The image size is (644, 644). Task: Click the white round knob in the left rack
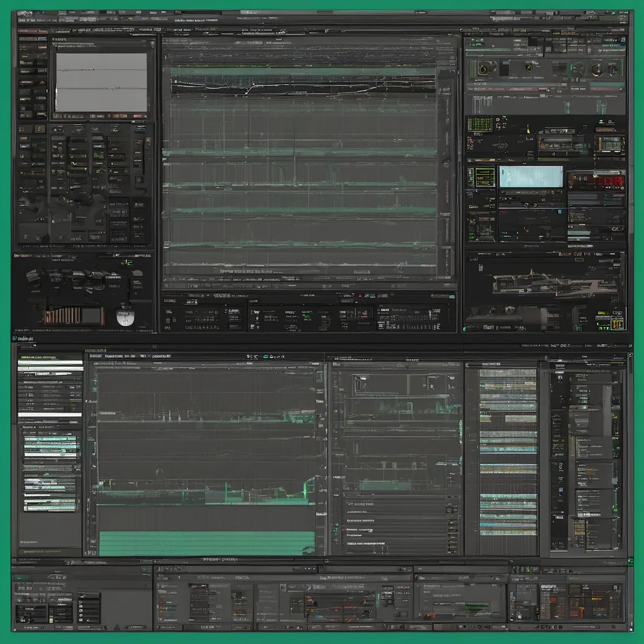pyautogui.click(x=125, y=317)
